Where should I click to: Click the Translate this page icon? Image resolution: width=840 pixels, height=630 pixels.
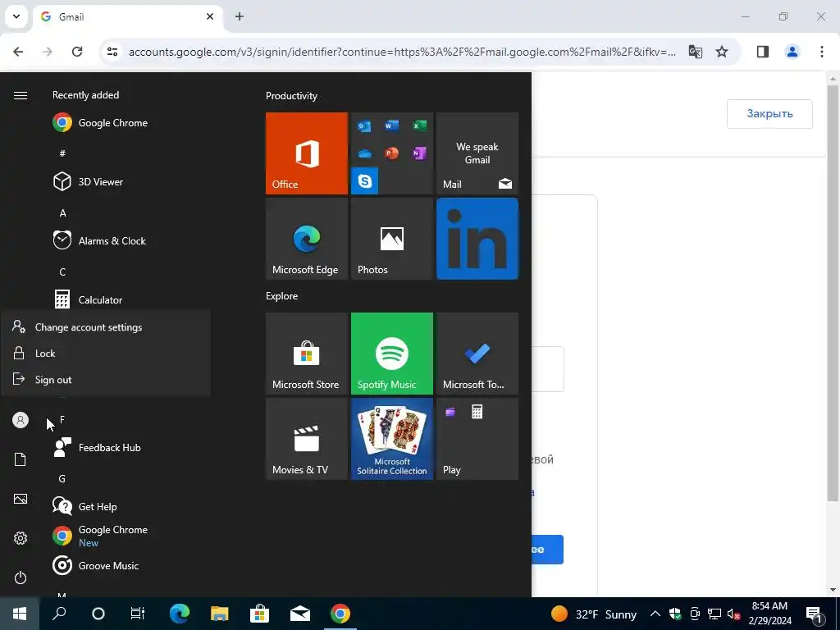[x=696, y=52]
